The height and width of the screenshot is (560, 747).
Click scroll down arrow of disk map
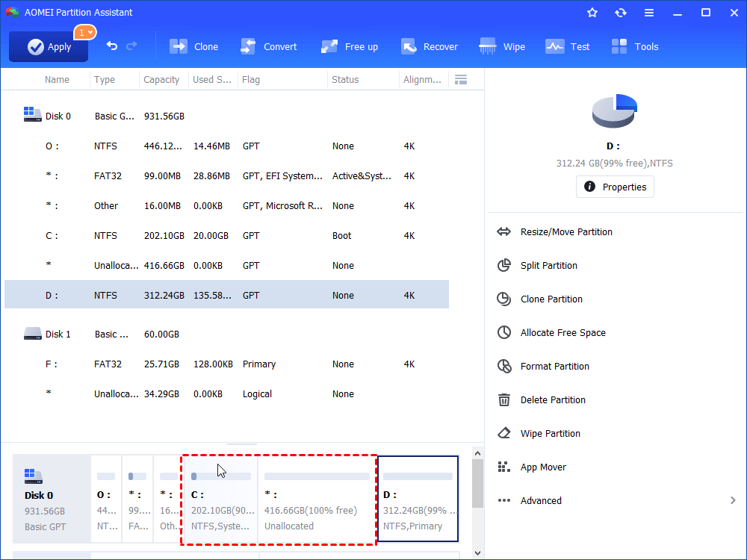tap(477, 553)
